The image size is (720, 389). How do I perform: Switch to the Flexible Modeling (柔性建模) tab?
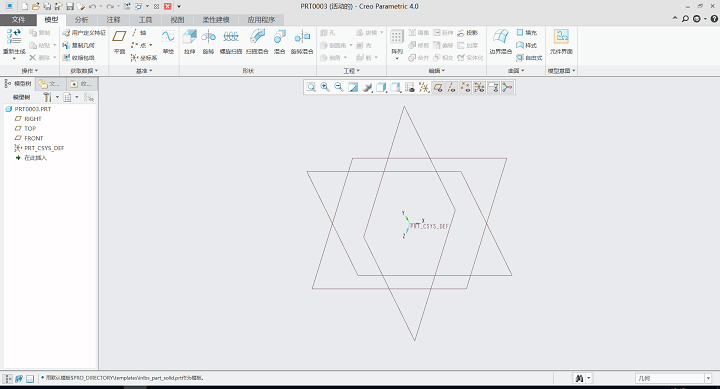pos(216,20)
